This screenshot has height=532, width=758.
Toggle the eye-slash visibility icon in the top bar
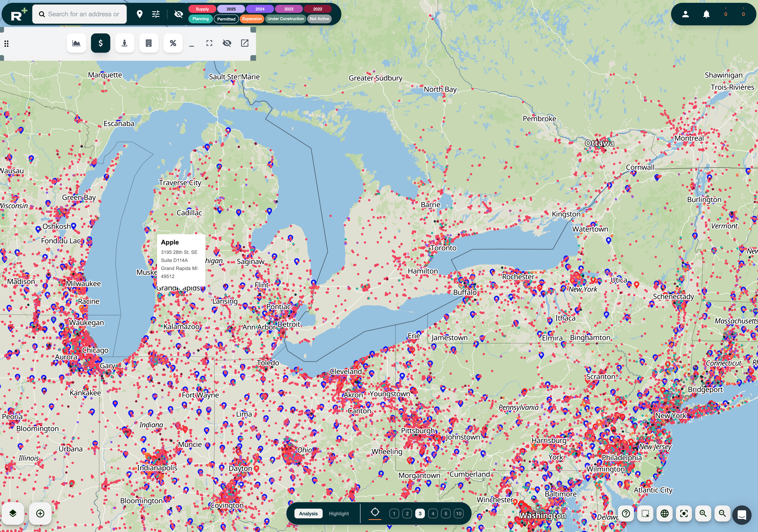[179, 14]
